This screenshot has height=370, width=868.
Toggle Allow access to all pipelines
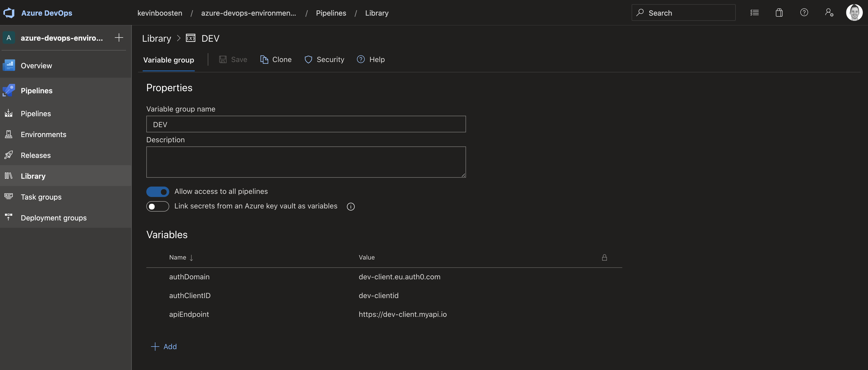tap(158, 192)
